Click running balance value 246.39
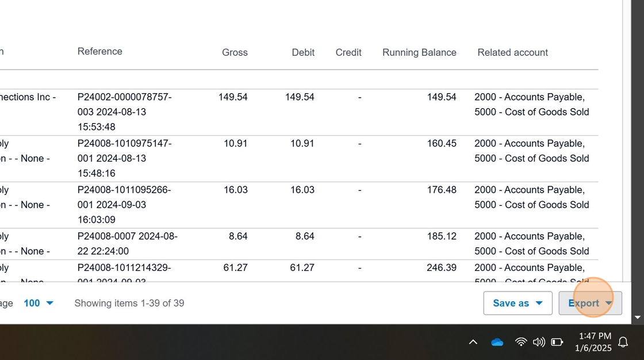The image size is (644, 360). [x=442, y=267]
